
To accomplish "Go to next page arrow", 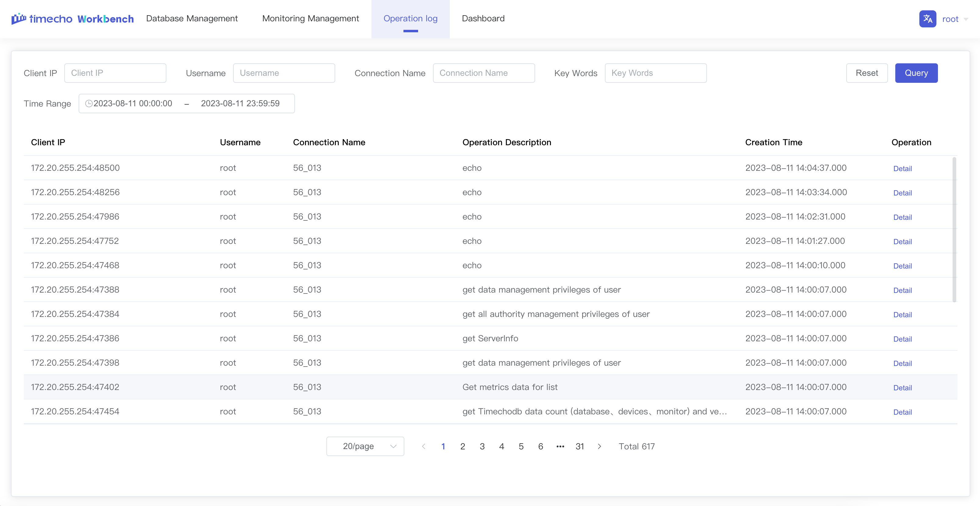I will point(599,446).
